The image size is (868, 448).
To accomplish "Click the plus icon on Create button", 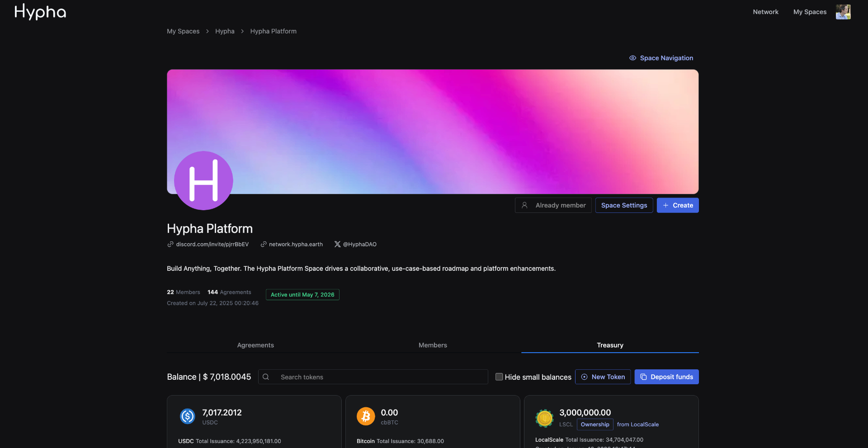I will [665, 205].
